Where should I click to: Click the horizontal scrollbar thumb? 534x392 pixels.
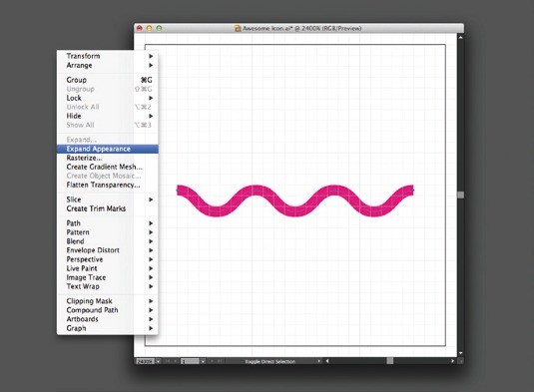(x=390, y=361)
